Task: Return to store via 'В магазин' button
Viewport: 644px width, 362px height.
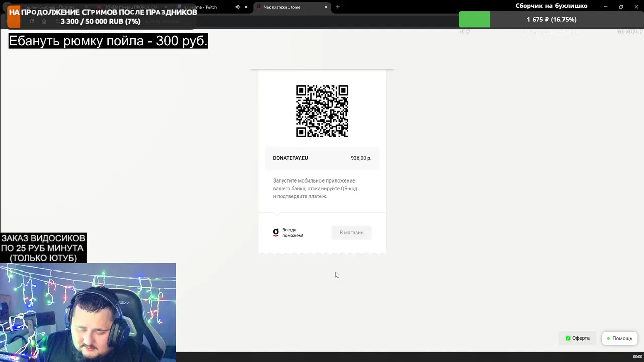Action: 351,233
